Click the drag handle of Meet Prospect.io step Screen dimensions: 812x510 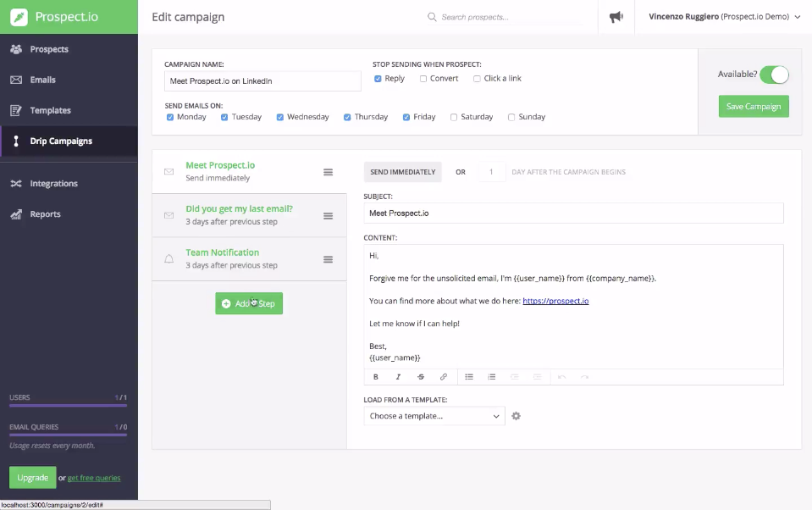click(328, 172)
